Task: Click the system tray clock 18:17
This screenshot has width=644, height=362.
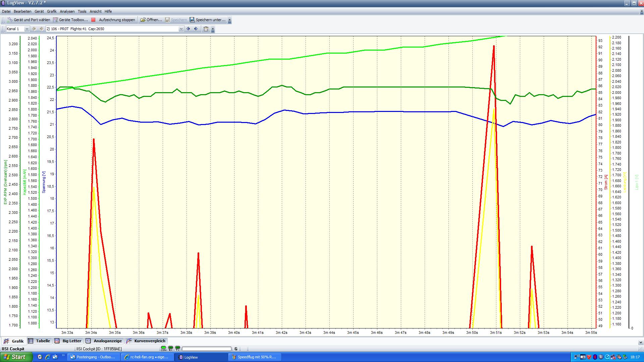Action: (635, 357)
